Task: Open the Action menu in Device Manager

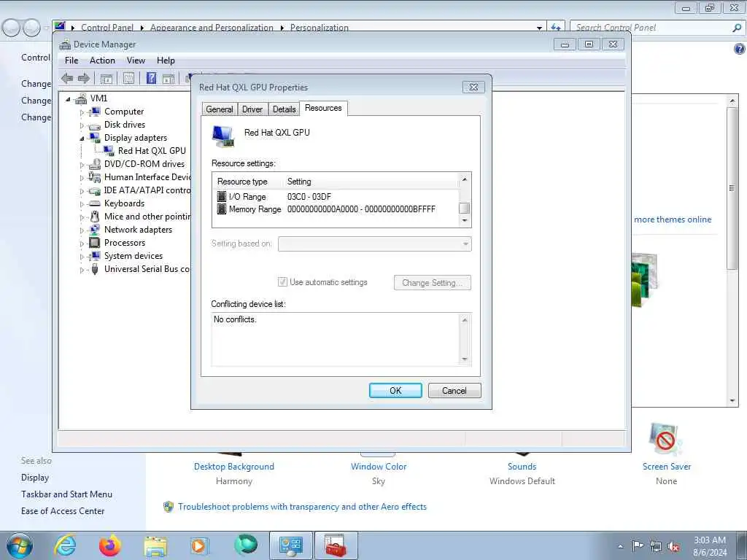Action: 102,61
